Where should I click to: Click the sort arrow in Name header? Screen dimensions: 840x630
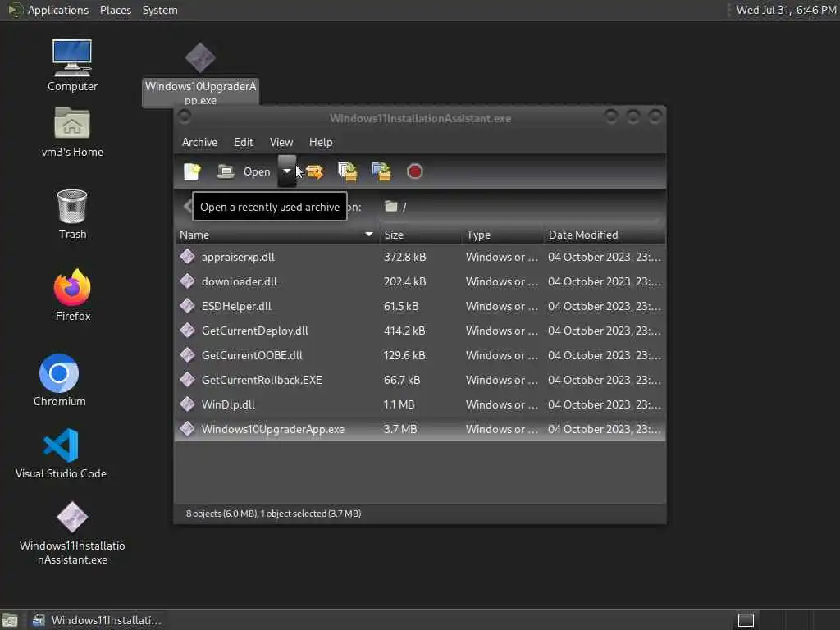[x=368, y=235]
